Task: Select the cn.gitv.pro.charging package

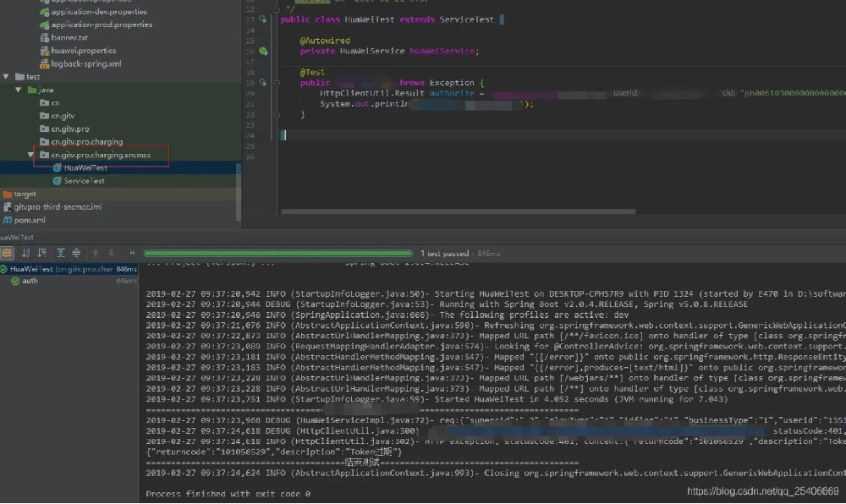Action: [87, 142]
